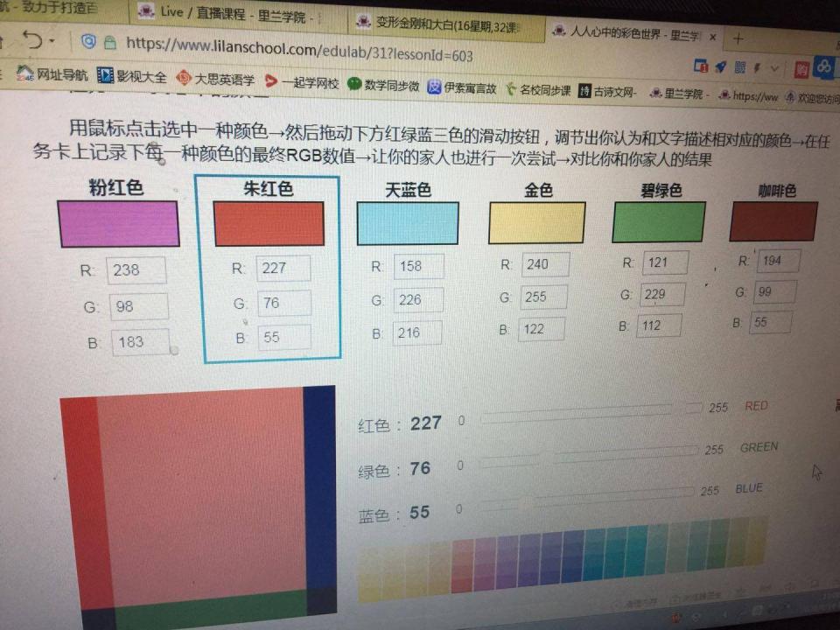Select the 粉红色 pink color swatch
The width and height of the screenshot is (840, 630).
[118, 223]
